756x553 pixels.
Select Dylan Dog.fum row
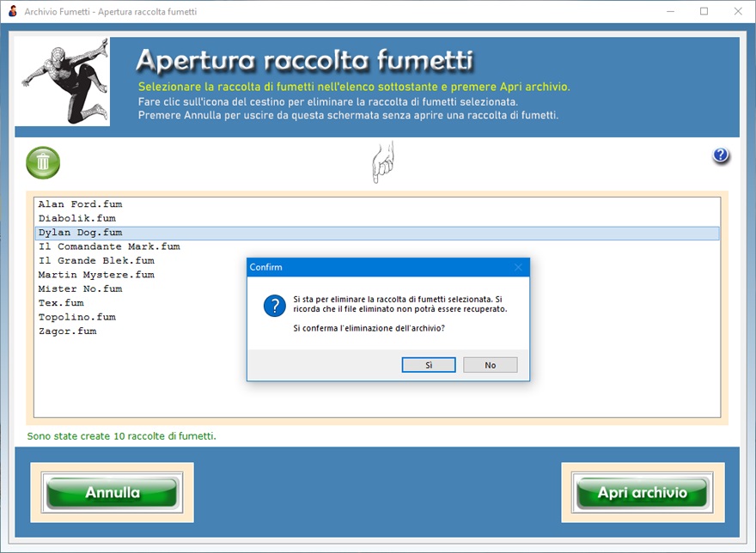(x=377, y=233)
